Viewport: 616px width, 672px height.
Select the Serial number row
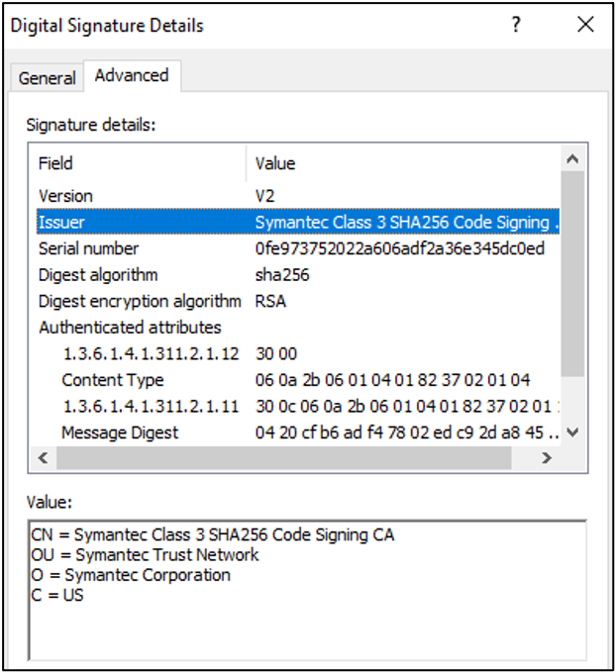pos(298,248)
